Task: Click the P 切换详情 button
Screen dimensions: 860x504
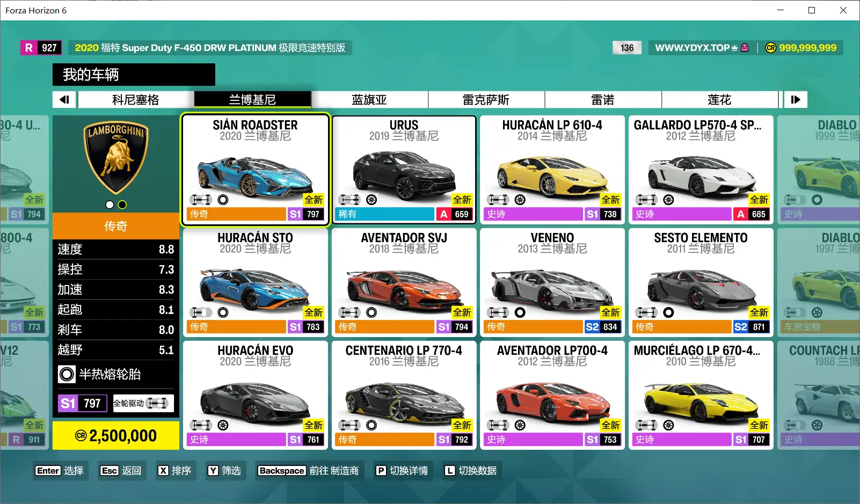Action: (402, 471)
